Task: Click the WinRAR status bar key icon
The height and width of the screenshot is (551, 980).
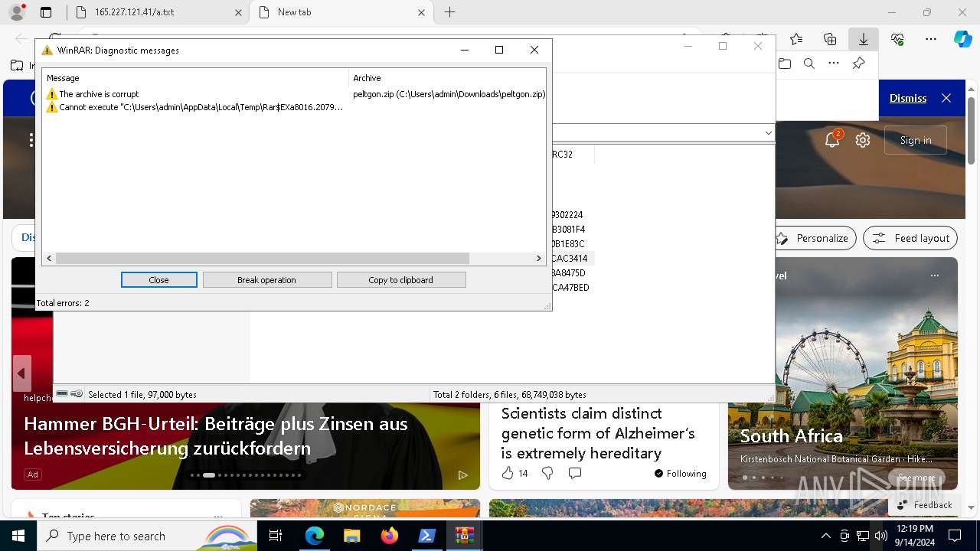Action: 77,394
